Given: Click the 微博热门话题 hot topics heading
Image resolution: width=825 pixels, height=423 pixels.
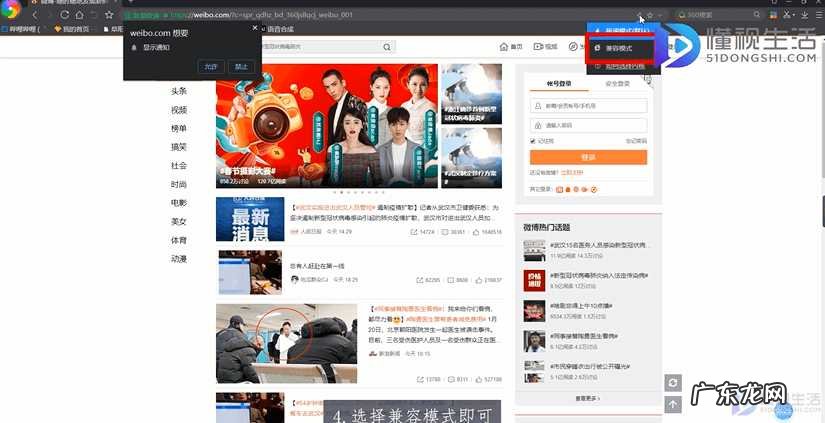Looking at the screenshot, I should pos(547,227).
